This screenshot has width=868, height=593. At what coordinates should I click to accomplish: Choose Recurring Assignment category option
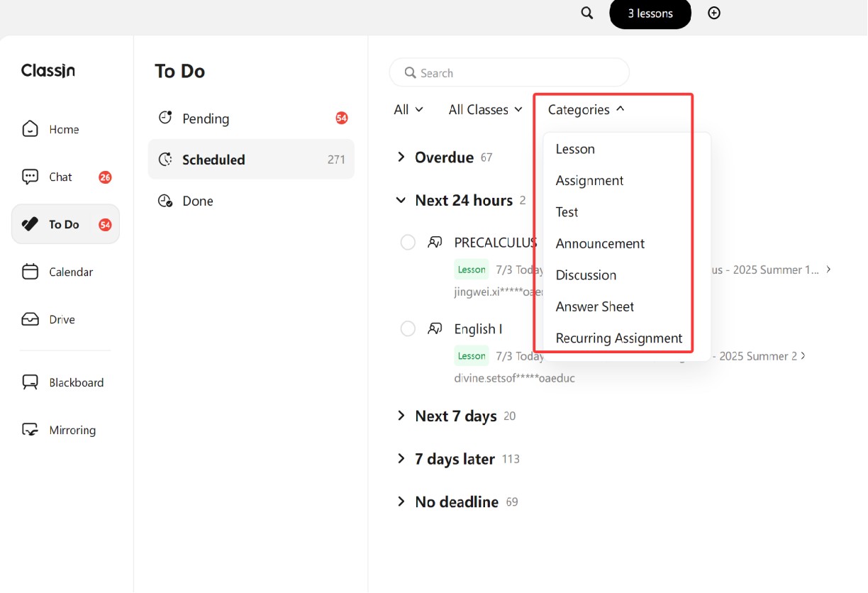pyautogui.click(x=618, y=338)
